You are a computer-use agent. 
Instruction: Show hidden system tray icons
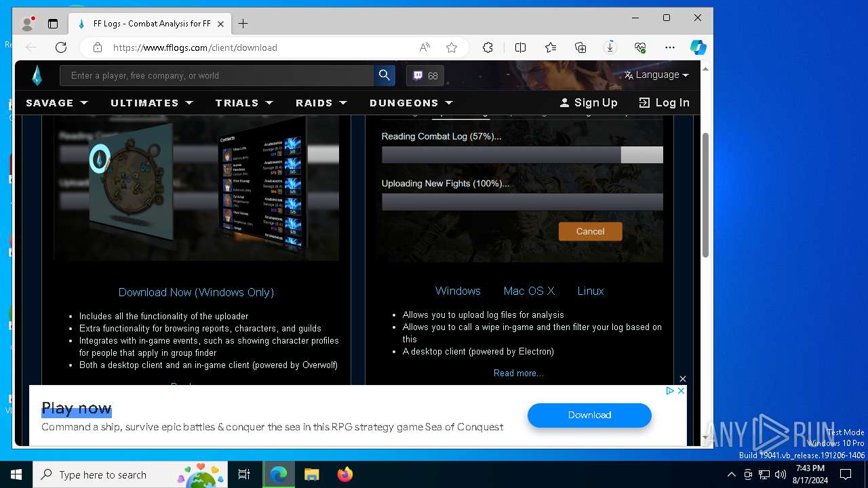pos(731,474)
